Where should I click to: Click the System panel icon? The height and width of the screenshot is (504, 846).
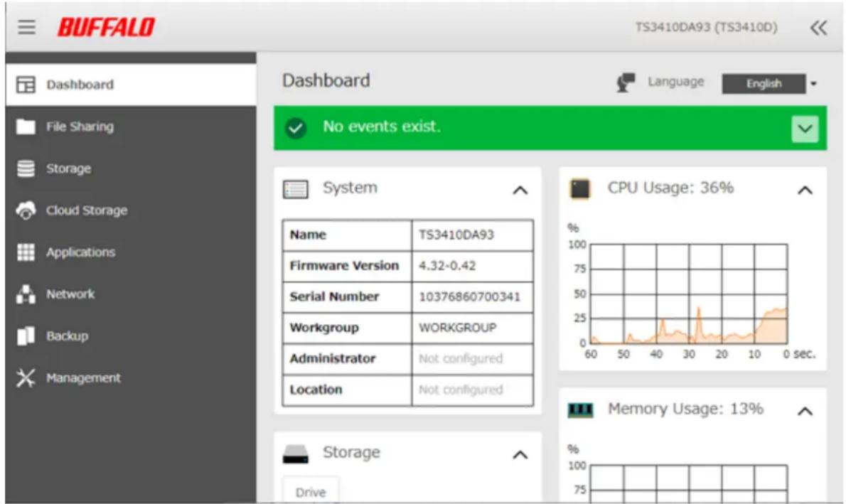[x=295, y=189]
